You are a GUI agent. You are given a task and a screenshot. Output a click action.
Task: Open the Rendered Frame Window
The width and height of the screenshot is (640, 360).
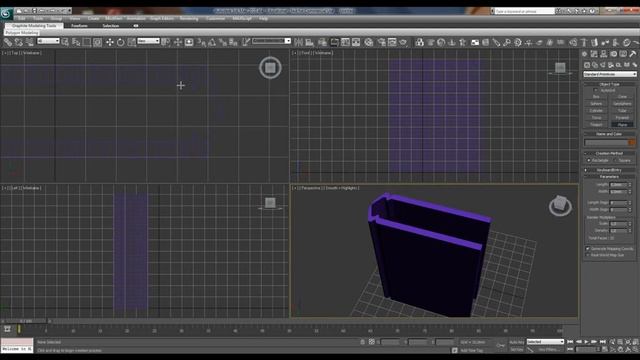392,42
